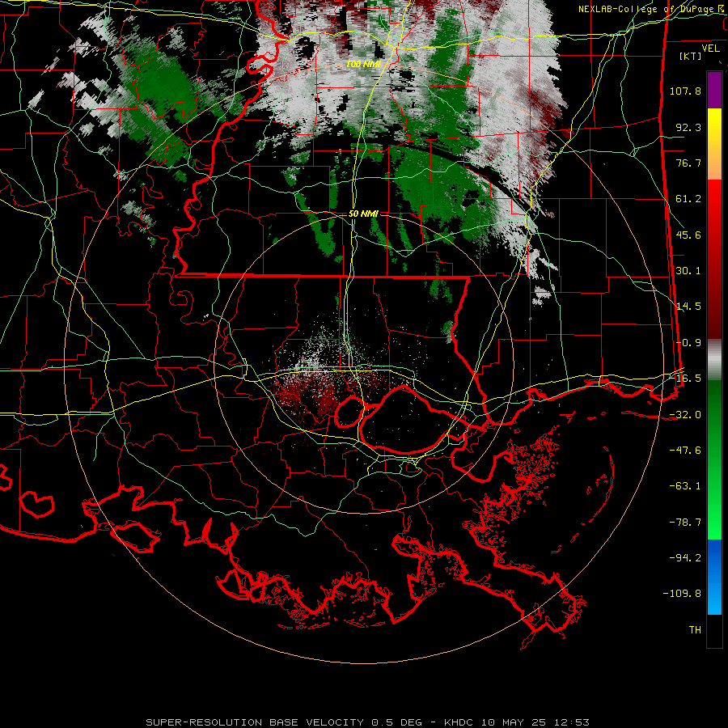
Task: Select the -0.9 velocity scale value
Action: 688,342
